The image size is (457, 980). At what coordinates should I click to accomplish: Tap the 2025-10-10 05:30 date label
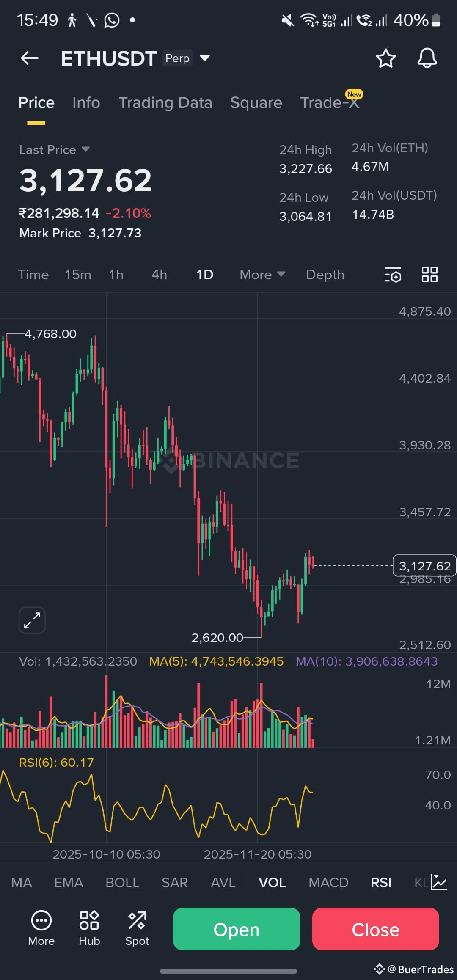point(106,854)
